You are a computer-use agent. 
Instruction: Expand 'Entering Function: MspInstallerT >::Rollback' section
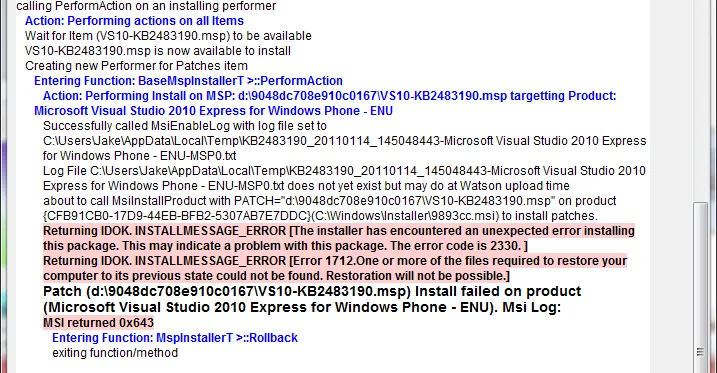[x=175, y=338]
